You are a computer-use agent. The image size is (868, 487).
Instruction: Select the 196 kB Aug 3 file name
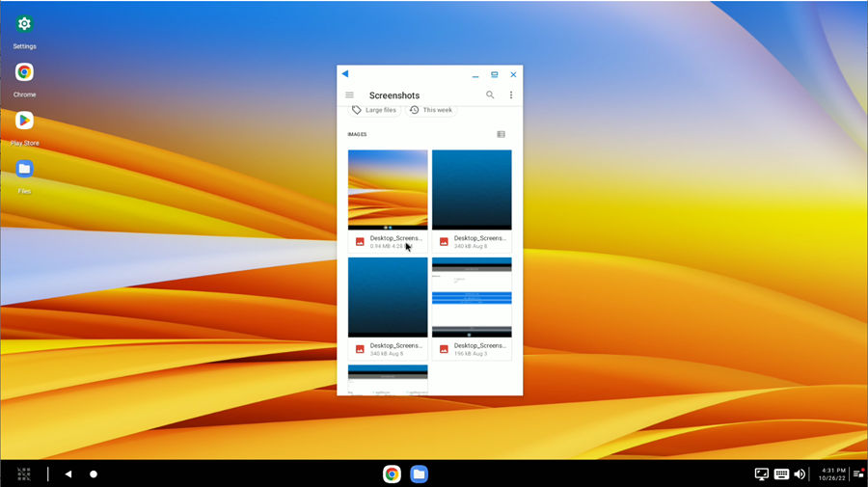point(480,345)
